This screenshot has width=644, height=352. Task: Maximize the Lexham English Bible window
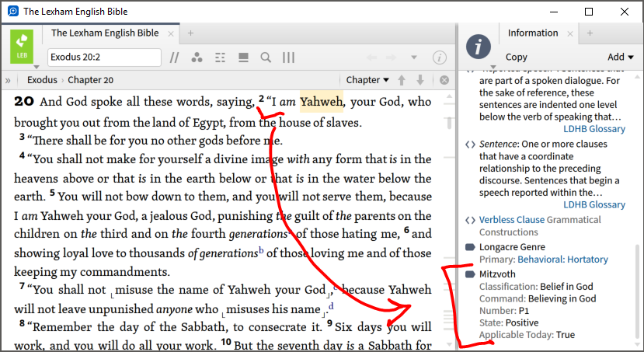point(589,12)
